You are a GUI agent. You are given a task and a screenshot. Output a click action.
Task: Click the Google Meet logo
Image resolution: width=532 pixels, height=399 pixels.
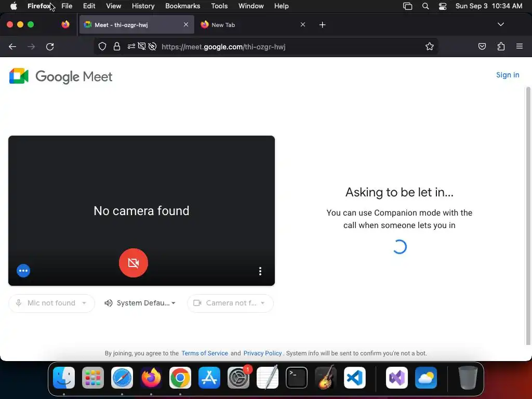point(61,76)
